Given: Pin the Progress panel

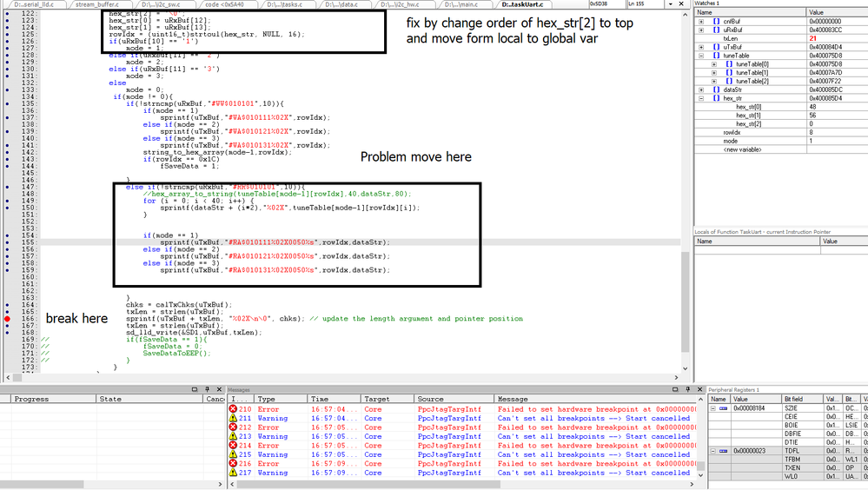Looking at the screenshot, I should pos(207,390).
